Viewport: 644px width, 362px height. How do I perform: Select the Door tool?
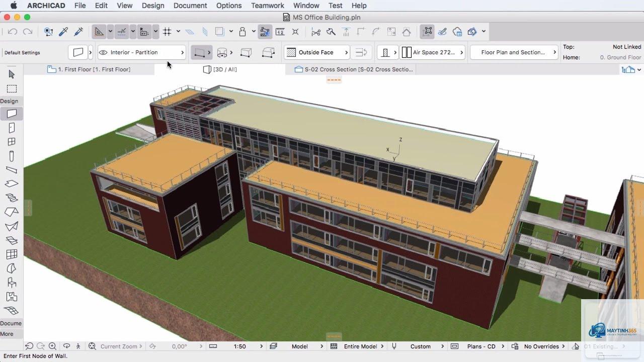12,128
